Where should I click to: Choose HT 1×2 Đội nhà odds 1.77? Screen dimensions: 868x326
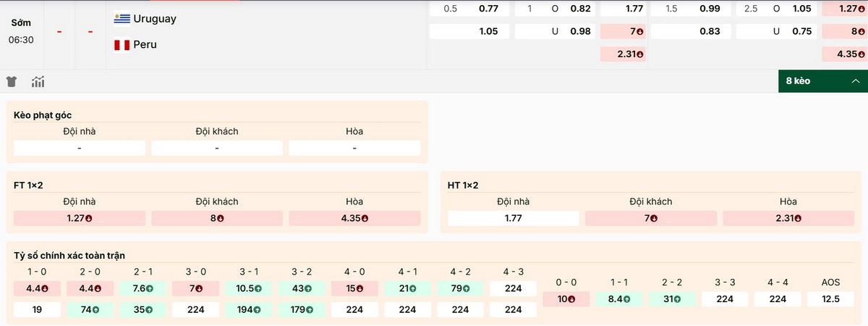tap(514, 218)
